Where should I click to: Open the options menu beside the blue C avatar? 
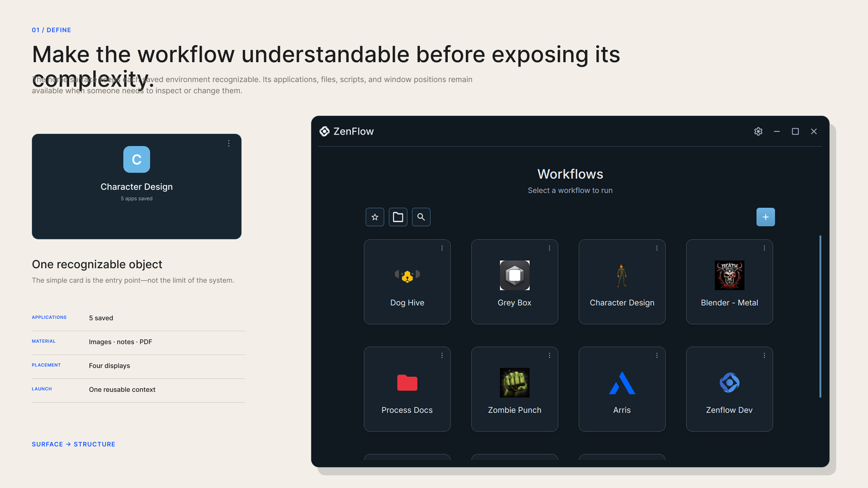pyautogui.click(x=229, y=144)
